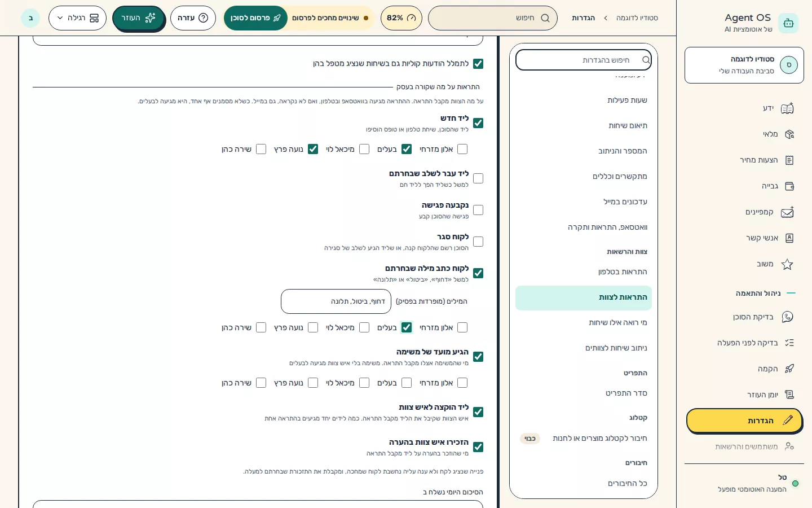Check the לקוח סגר alert checkbox
Image resolution: width=812 pixels, height=508 pixels.
point(478,242)
